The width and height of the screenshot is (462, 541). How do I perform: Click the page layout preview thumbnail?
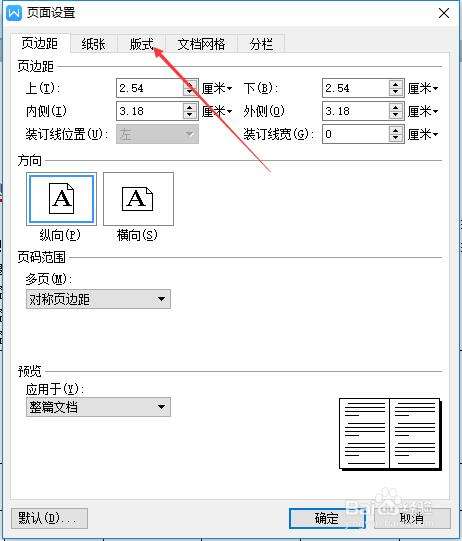coord(390,434)
